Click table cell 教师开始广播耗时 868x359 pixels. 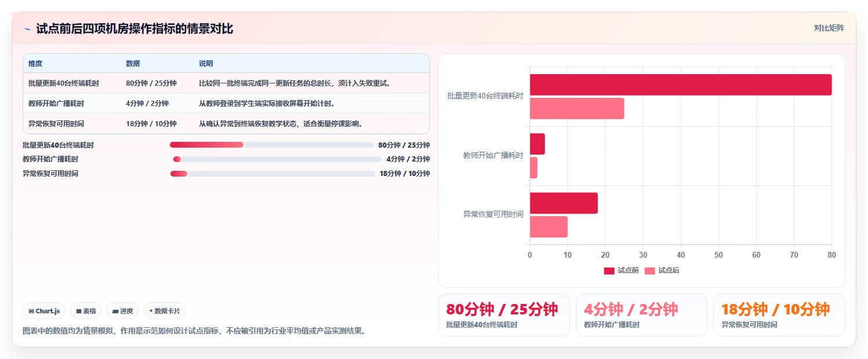point(56,104)
